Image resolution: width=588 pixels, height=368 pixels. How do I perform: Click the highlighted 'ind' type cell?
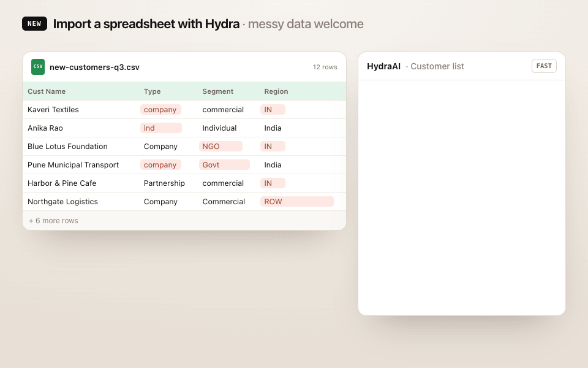tap(161, 128)
